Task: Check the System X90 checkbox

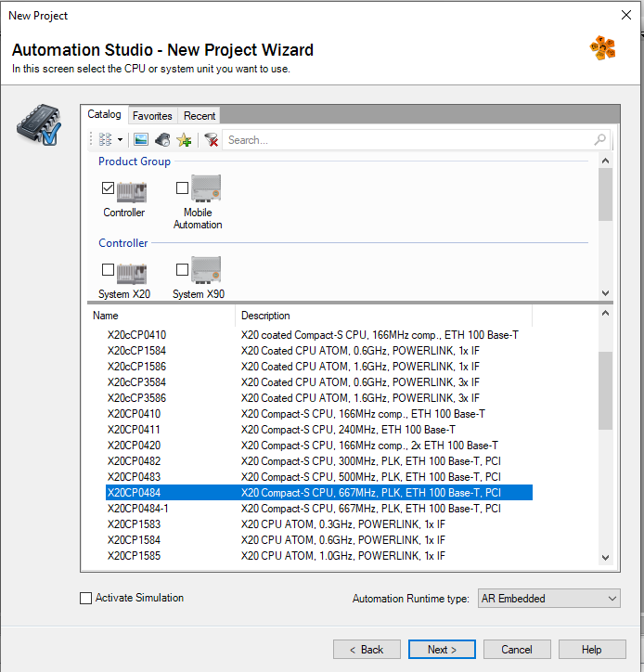Action: tap(182, 269)
